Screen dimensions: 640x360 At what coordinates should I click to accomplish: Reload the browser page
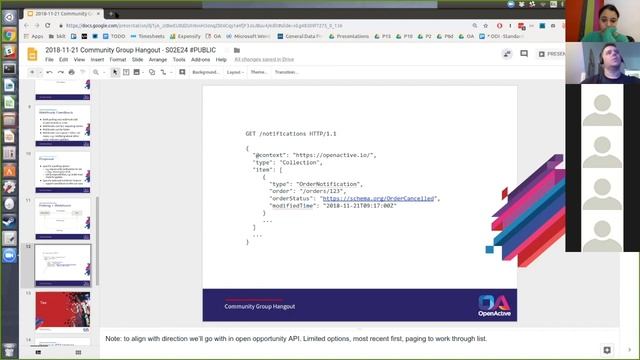[48, 26]
